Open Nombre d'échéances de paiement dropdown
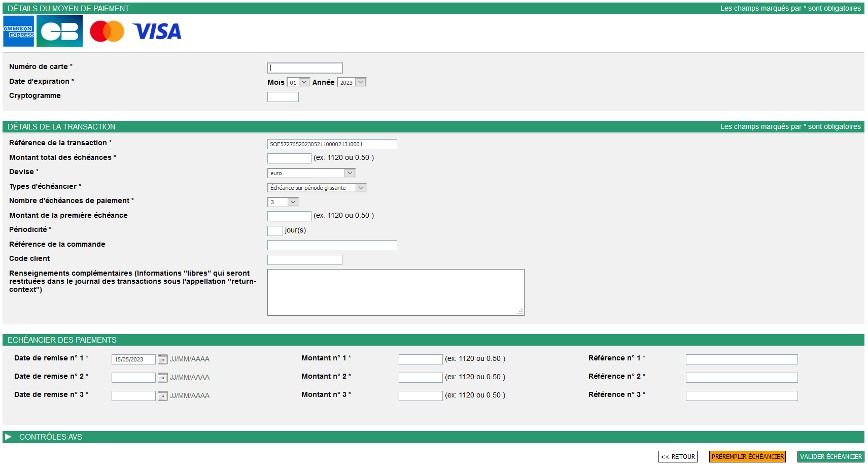Viewport: 868px width, 467px height. point(283,202)
